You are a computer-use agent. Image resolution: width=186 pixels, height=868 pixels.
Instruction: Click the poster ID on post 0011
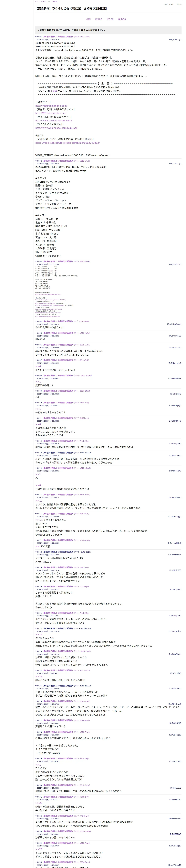click(175, 421)
